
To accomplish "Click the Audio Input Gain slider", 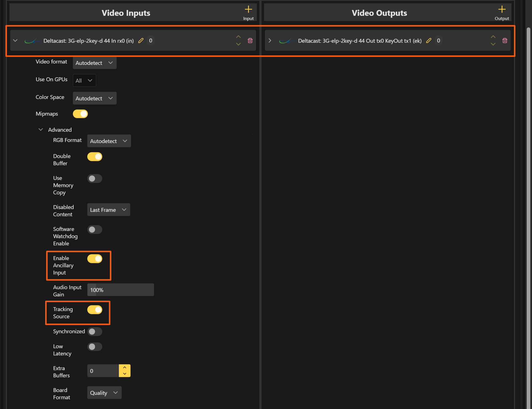I will [121, 290].
